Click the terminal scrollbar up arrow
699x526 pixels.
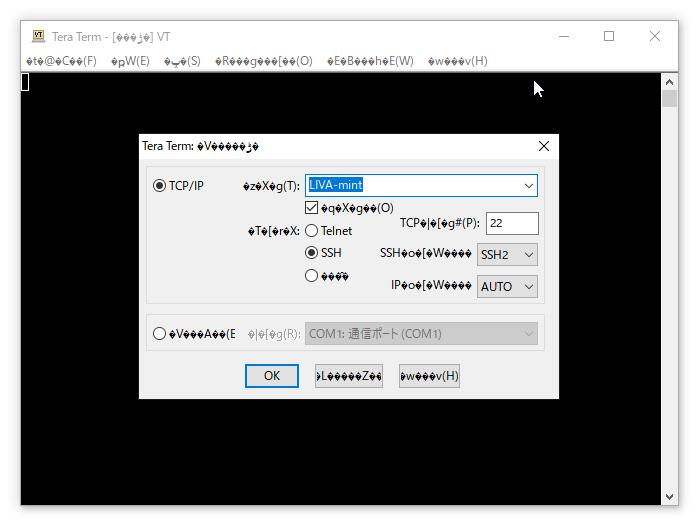click(x=669, y=82)
